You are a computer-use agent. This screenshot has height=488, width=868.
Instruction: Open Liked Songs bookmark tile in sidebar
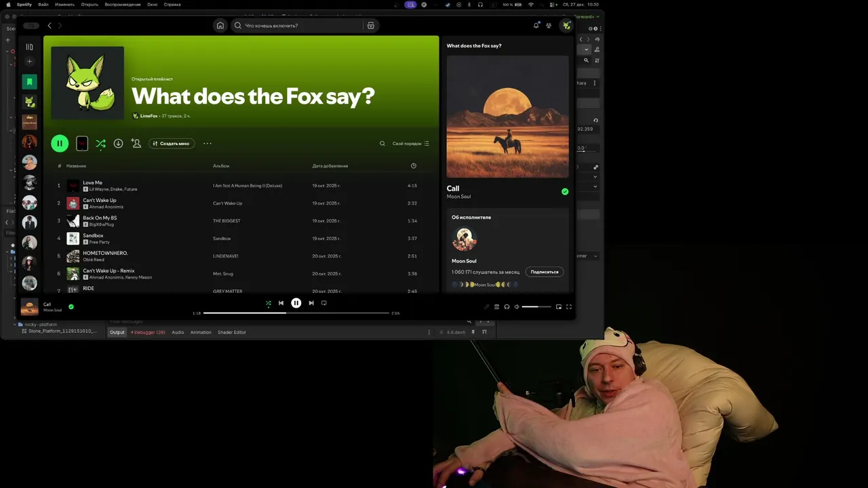click(x=29, y=82)
